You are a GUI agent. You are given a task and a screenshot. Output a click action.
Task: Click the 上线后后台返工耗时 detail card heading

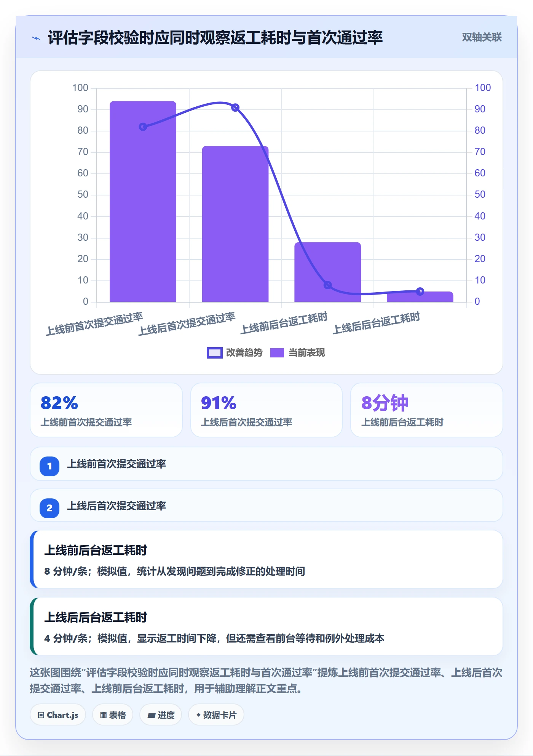tap(96, 617)
